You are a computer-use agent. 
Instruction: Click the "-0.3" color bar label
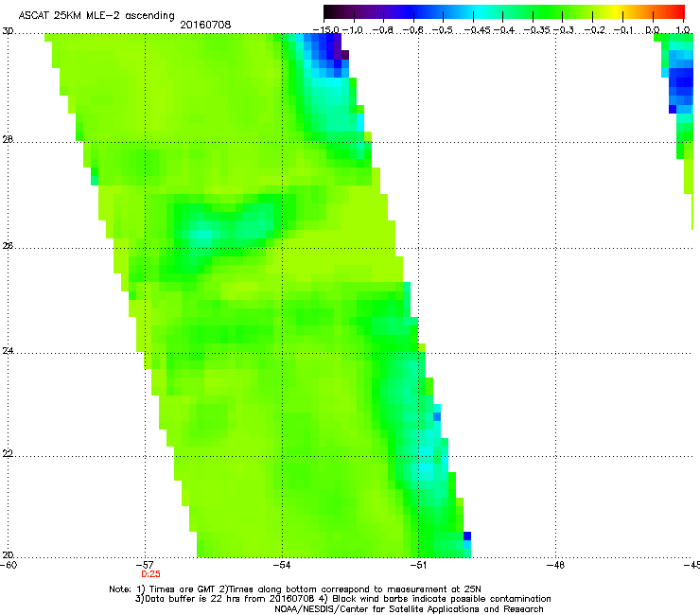point(564,30)
